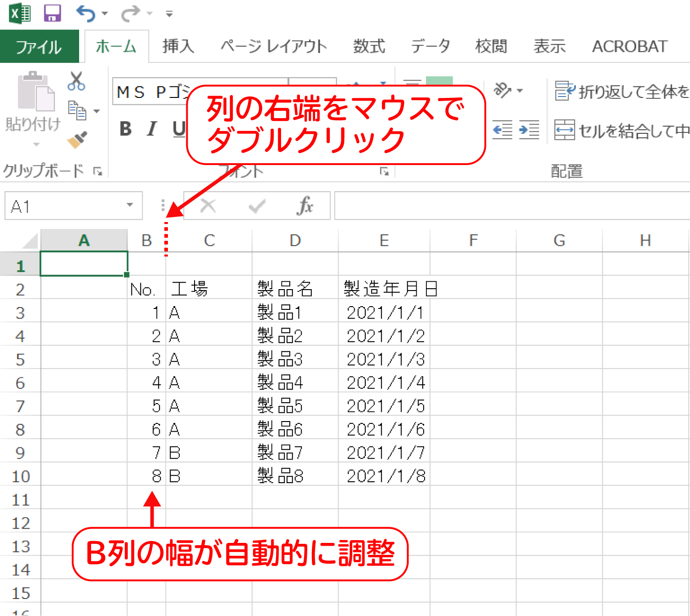
Task: Click cell containing '2021/1/8'
Action: (384, 475)
